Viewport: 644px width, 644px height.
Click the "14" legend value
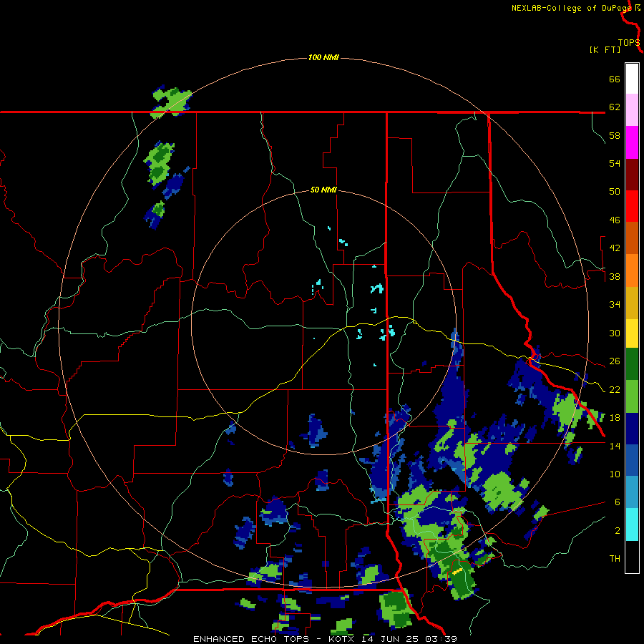pyautogui.click(x=615, y=446)
